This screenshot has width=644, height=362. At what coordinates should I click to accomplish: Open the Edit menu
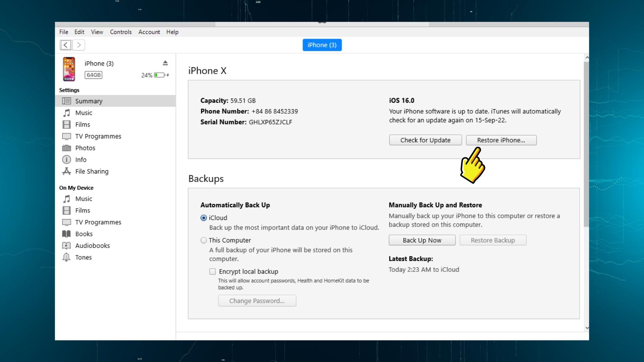tap(79, 32)
